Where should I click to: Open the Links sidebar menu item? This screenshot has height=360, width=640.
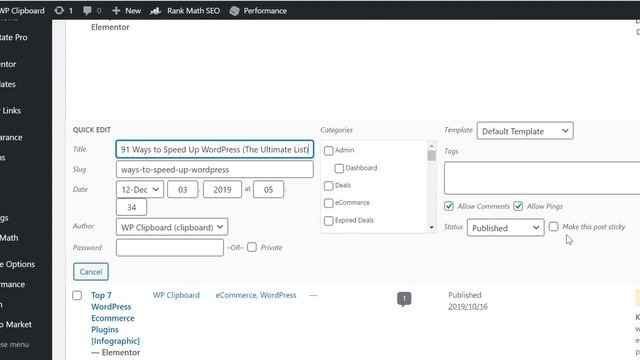(11, 111)
